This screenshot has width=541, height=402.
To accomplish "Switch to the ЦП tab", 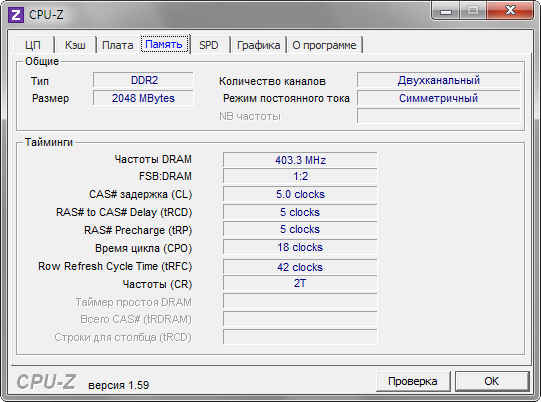I will click(33, 45).
